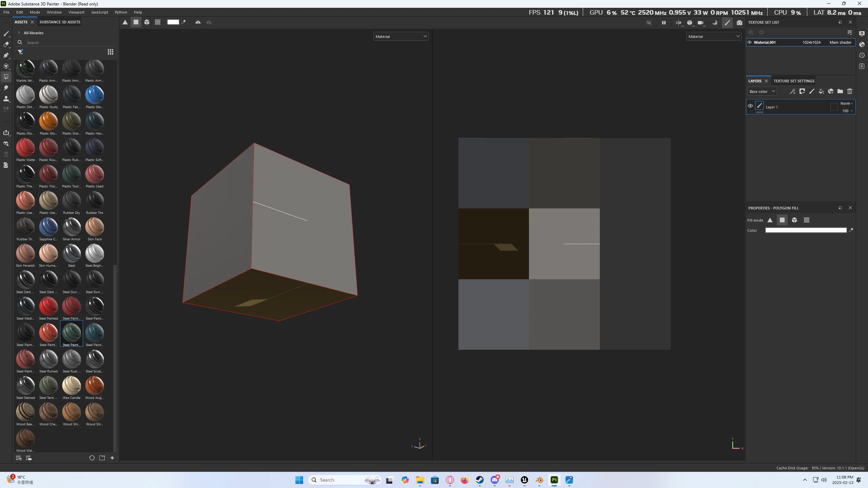Open the Base color channel dropdown
868x488 pixels.
click(762, 91)
